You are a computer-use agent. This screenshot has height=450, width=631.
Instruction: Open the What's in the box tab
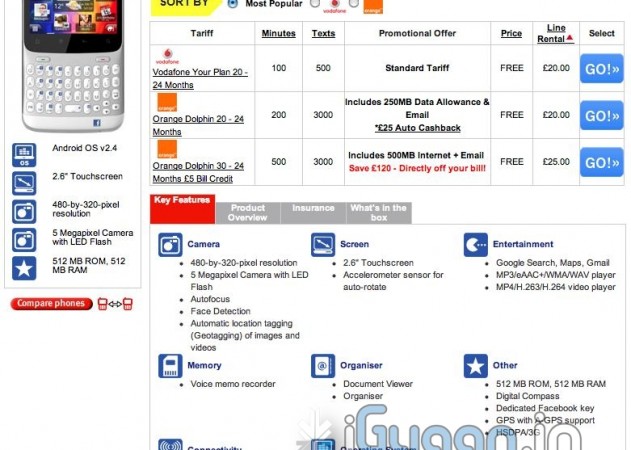377,212
